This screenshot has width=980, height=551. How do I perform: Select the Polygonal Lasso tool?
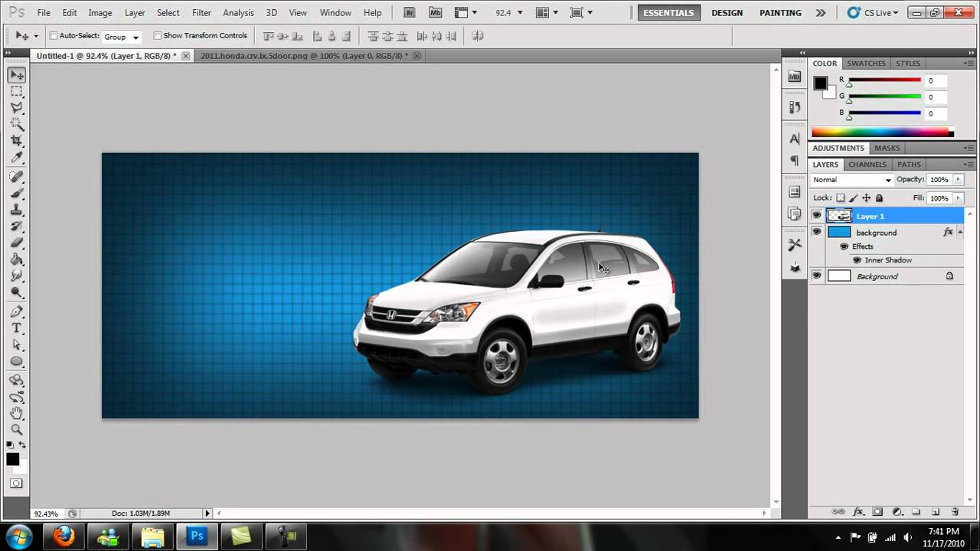pos(16,108)
